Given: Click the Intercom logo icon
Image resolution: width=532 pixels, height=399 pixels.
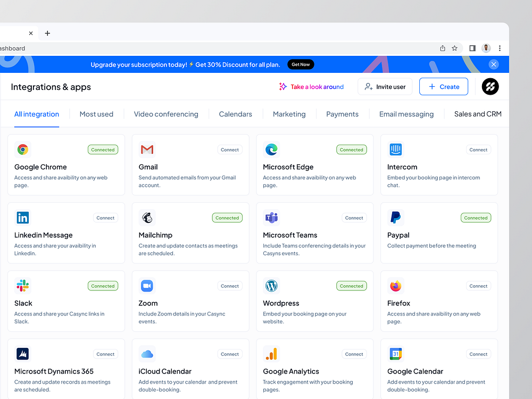Looking at the screenshot, I should 395,149.
